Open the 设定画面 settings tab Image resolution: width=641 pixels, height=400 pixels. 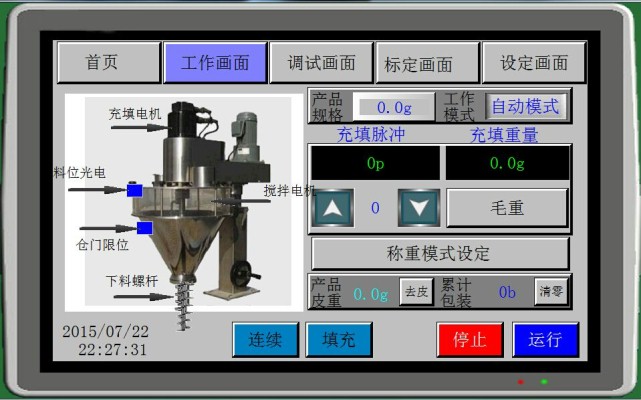534,63
